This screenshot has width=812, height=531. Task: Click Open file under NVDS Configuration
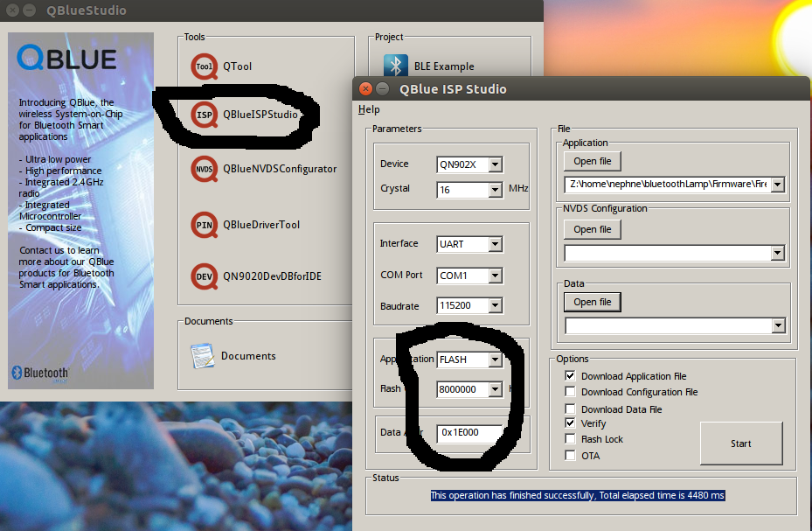592,229
